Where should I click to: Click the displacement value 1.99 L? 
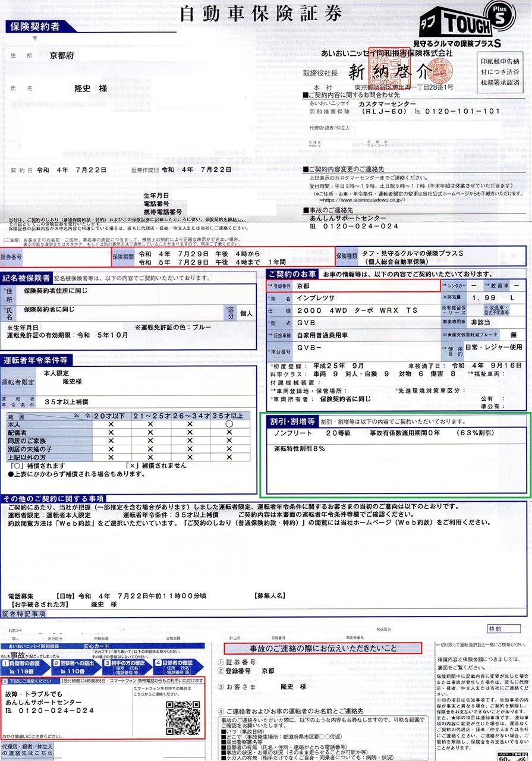(x=495, y=297)
